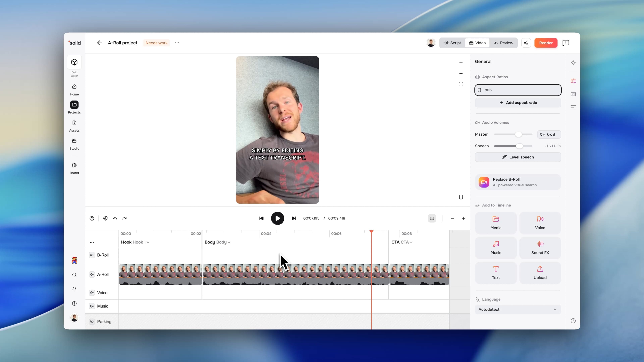The height and width of the screenshot is (362, 644).
Task: Switch to the Review tab
Action: click(x=503, y=43)
